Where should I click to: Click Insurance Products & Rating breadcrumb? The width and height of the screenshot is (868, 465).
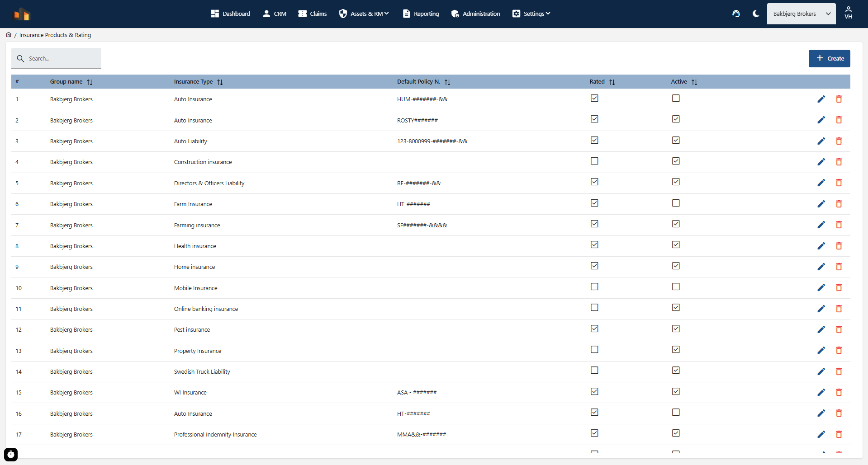coord(55,35)
